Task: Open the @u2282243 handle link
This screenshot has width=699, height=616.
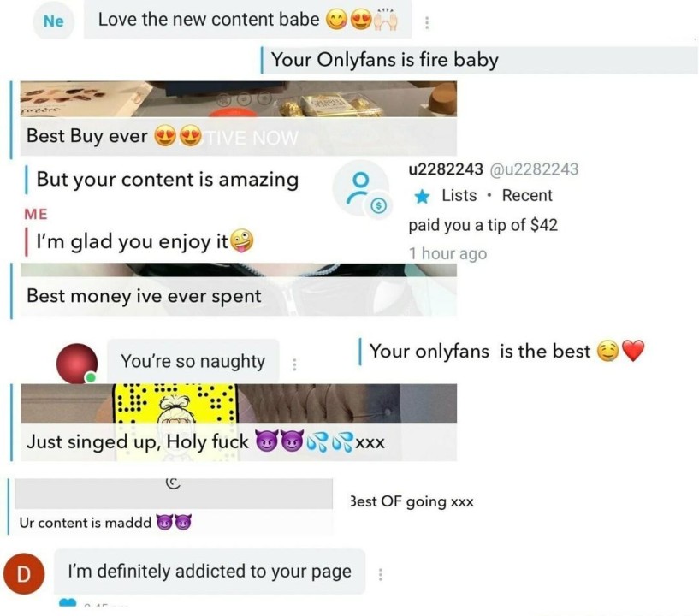Action: [534, 169]
